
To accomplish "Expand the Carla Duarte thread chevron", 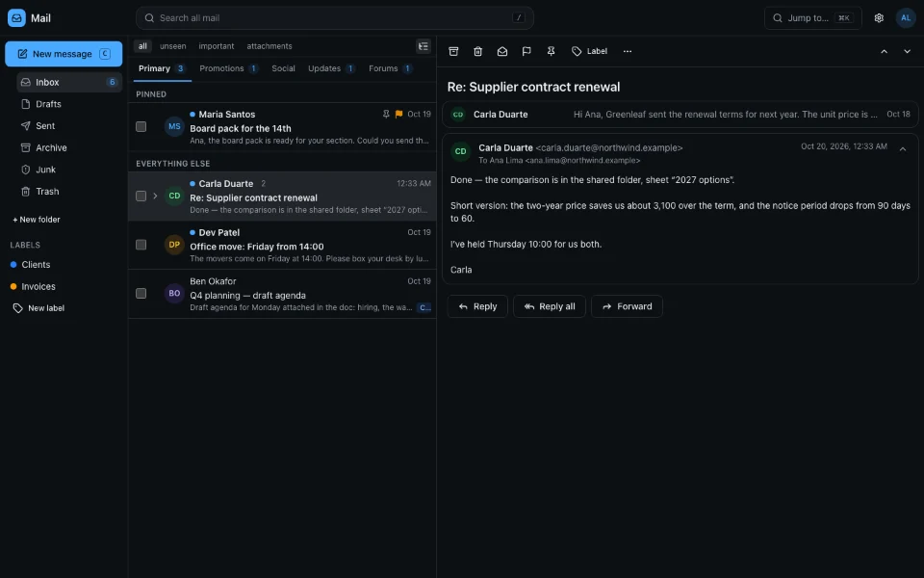I will point(155,196).
